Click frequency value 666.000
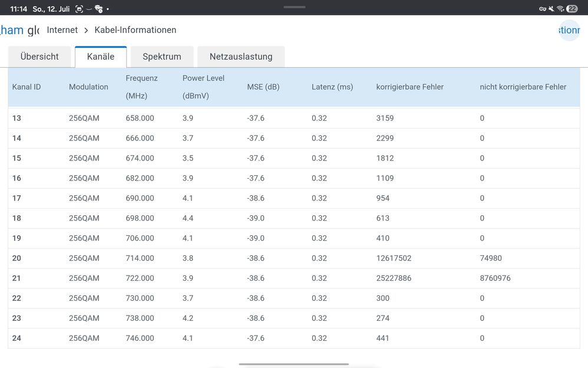The height and width of the screenshot is (368, 588). (x=140, y=138)
